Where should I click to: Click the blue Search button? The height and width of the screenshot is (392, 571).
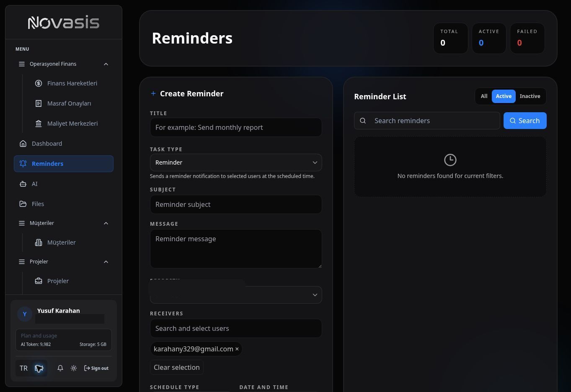tap(525, 121)
